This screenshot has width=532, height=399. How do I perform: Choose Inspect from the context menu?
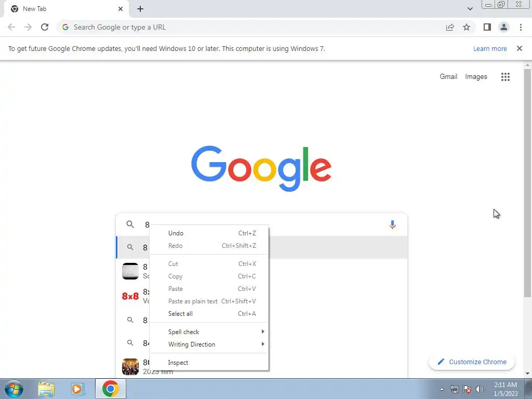209,362
